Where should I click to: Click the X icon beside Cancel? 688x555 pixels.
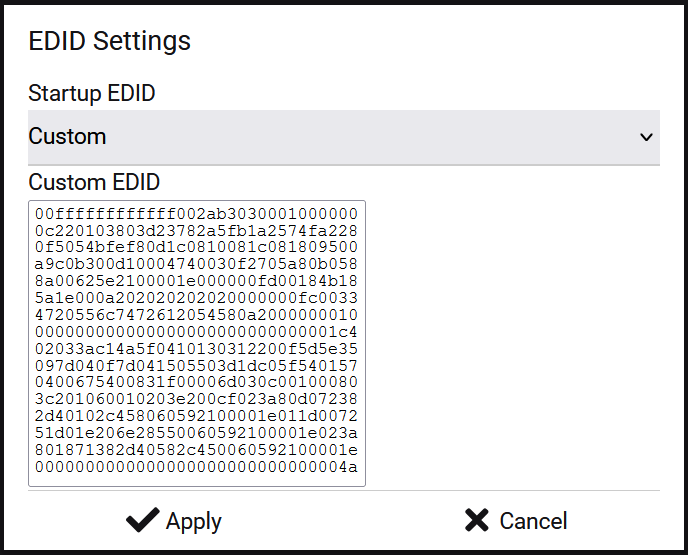tap(477, 520)
